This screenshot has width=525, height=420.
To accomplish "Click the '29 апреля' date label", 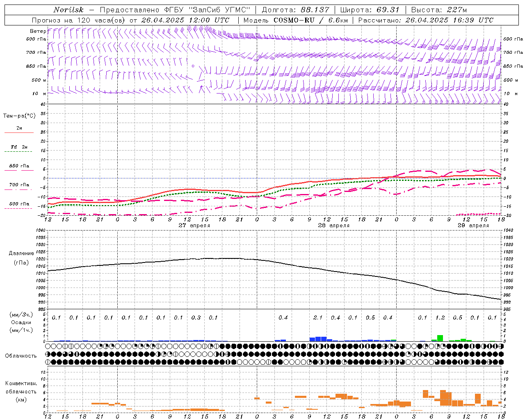I will 473,226.
